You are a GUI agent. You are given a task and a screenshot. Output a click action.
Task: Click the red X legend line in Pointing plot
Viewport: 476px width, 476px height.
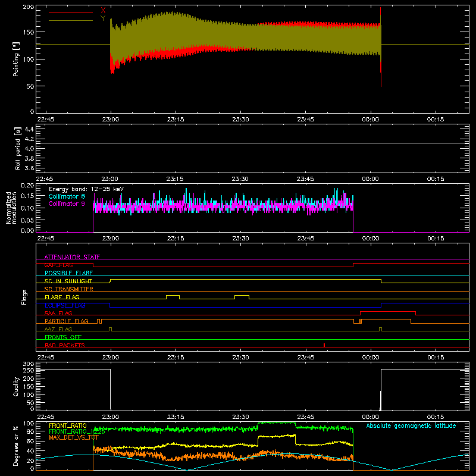click(x=71, y=12)
